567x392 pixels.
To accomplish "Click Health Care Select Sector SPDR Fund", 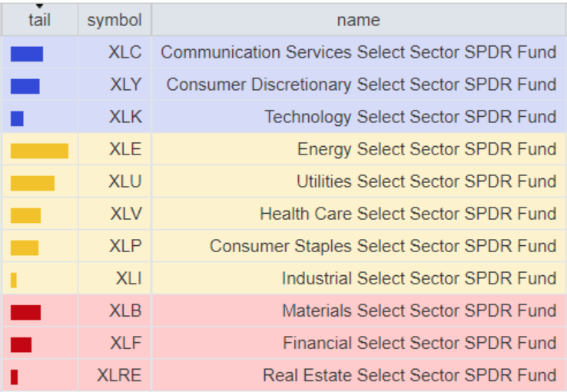I will pos(408,214).
